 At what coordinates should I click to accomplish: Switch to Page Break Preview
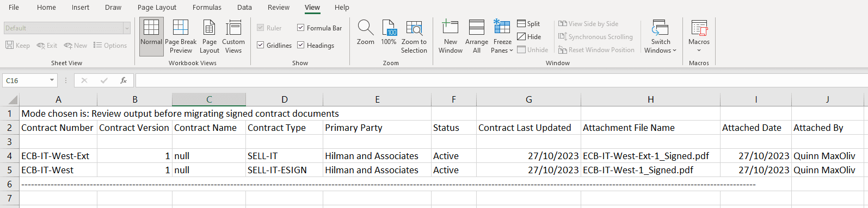[181, 36]
